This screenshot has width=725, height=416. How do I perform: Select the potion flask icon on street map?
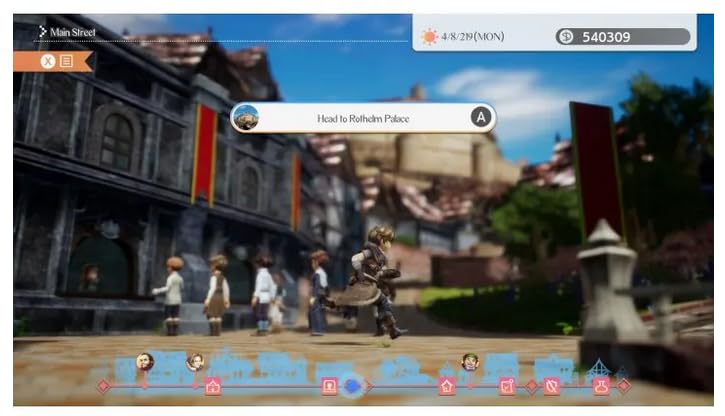[x=601, y=386]
